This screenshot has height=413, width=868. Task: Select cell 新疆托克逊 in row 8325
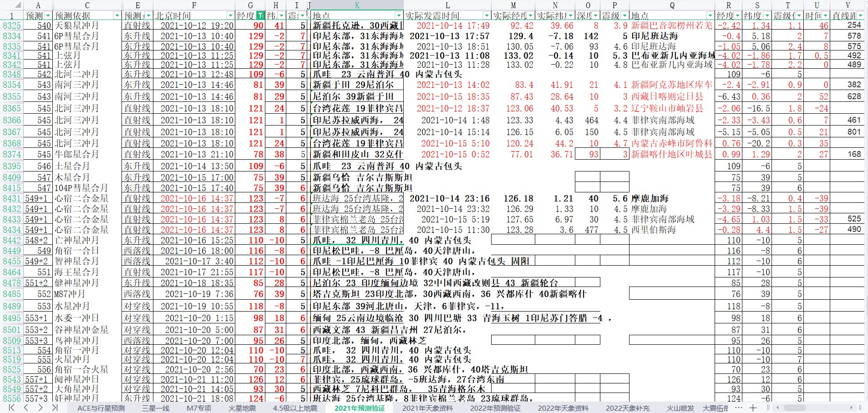tap(357, 25)
